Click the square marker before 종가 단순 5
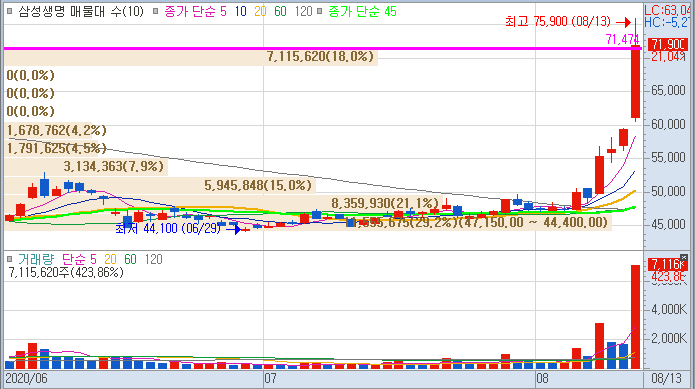Viewport: 695px width, 389px height. click(x=156, y=12)
